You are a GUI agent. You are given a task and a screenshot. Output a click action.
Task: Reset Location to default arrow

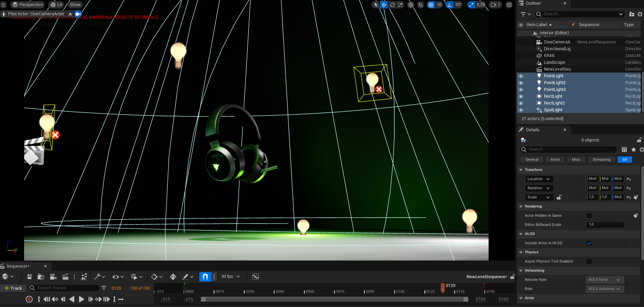tap(629, 179)
